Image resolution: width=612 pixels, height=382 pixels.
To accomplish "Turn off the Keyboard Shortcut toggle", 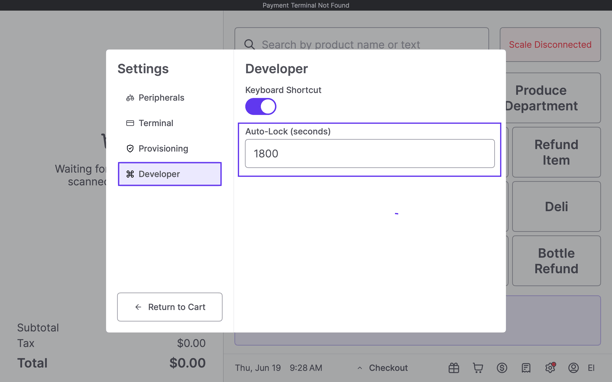I will pyautogui.click(x=261, y=107).
